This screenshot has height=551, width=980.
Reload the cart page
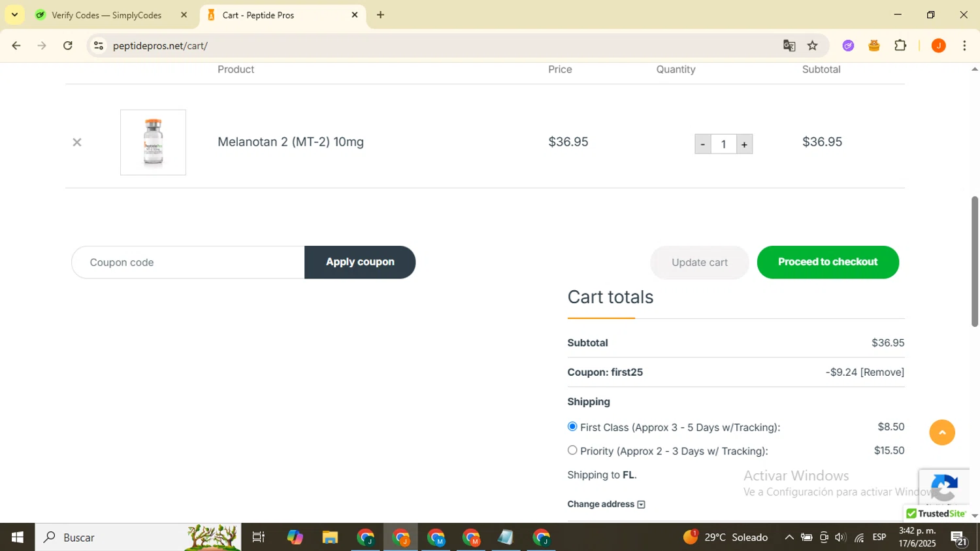pyautogui.click(x=68, y=46)
